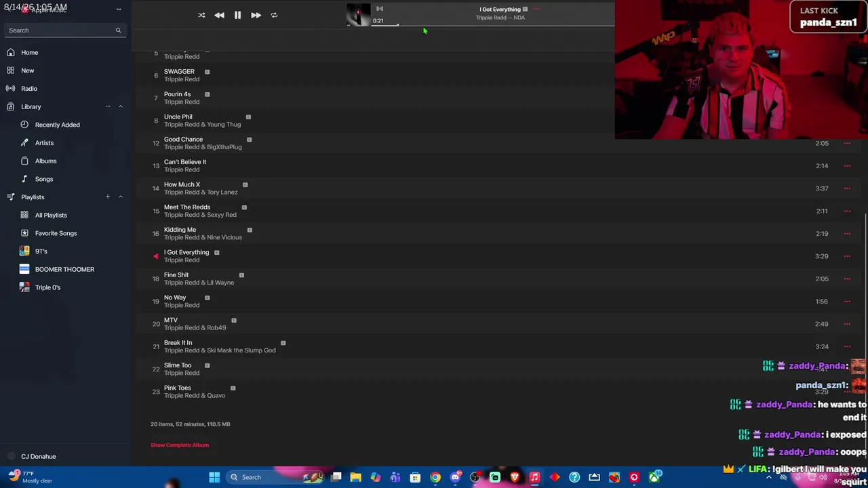
Task: Open Library options ellipsis
Action: click(x=107, y=106)
